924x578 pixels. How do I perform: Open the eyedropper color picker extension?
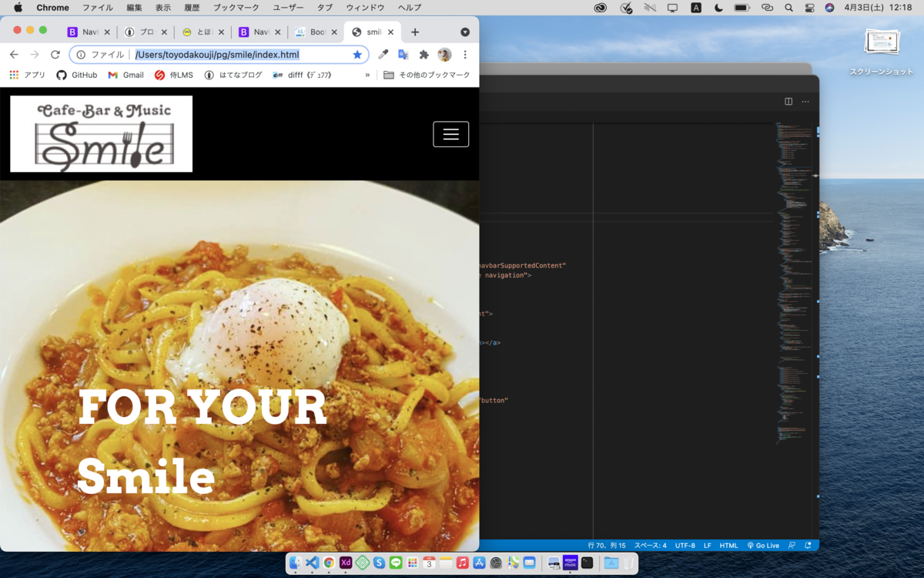[x=383, y=55]
